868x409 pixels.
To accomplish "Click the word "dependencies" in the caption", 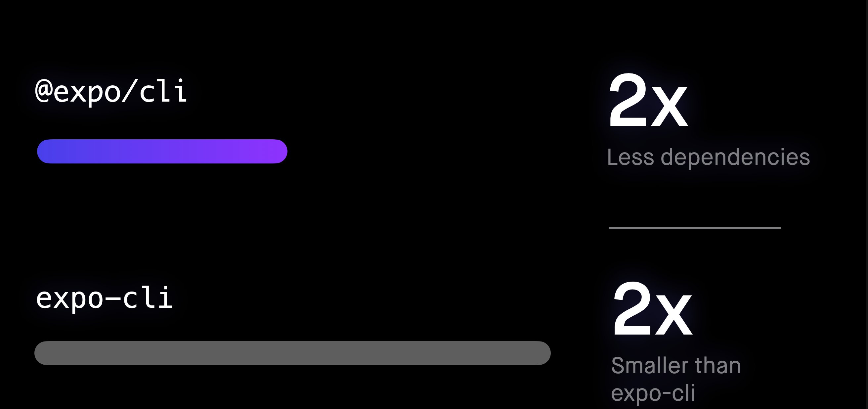I will click(x=735, y=158).
